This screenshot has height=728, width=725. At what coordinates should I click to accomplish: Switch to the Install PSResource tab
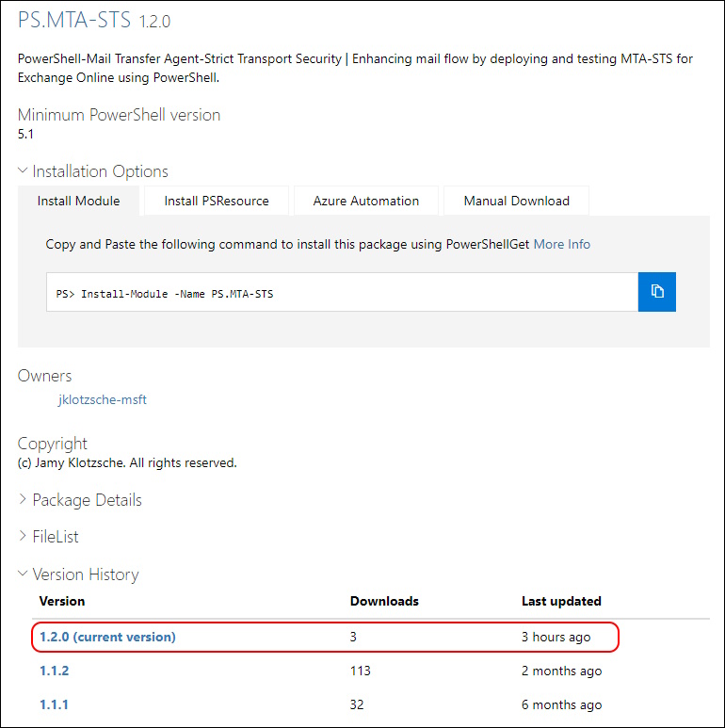[x=217, y=201]
